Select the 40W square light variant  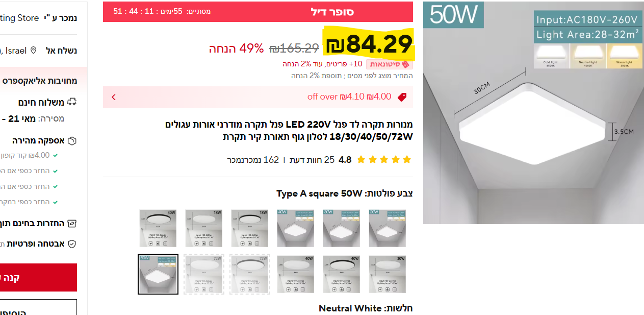296,228
